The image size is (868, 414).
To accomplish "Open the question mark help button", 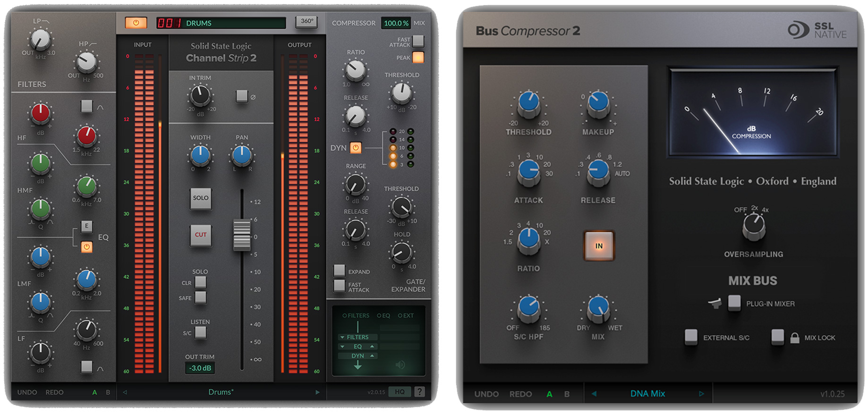I will coord(419,392).
